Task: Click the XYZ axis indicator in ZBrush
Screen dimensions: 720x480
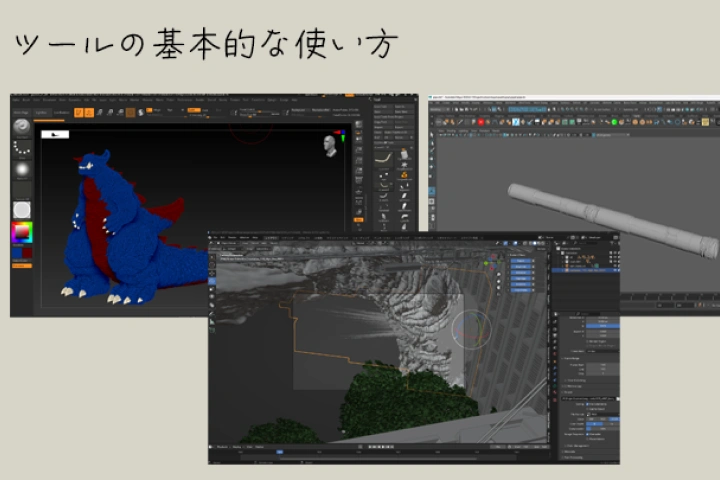Action: (342, 135)
